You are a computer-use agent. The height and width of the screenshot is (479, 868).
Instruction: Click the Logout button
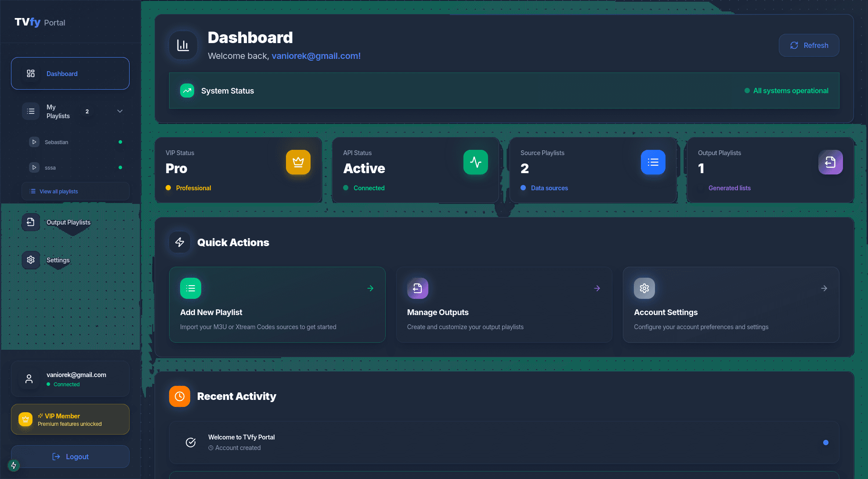point(70,457)
